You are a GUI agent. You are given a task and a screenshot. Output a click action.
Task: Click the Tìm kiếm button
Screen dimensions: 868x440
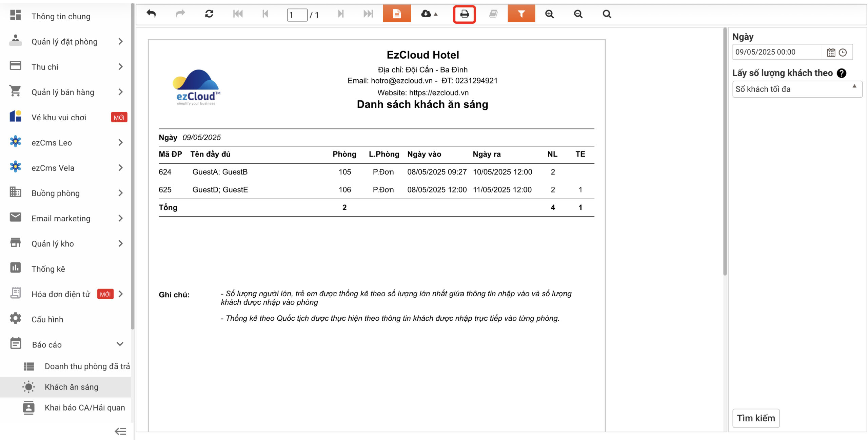click(x=756, y=418)
